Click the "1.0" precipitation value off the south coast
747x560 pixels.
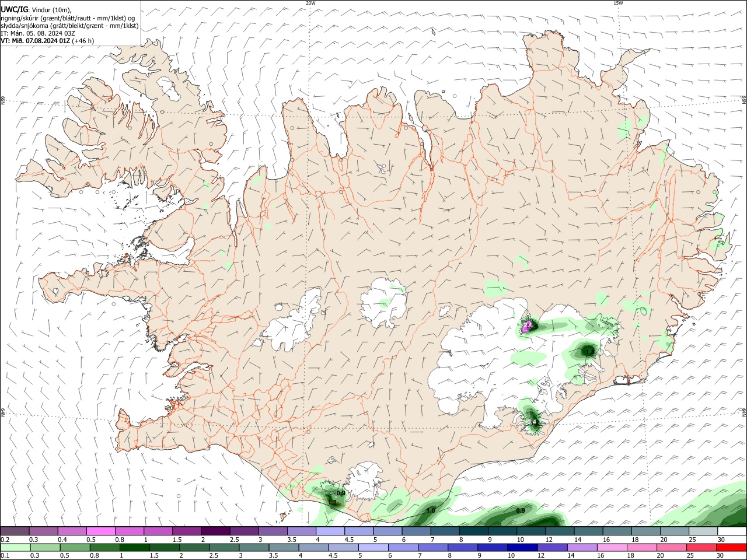[x=431, y=510]
